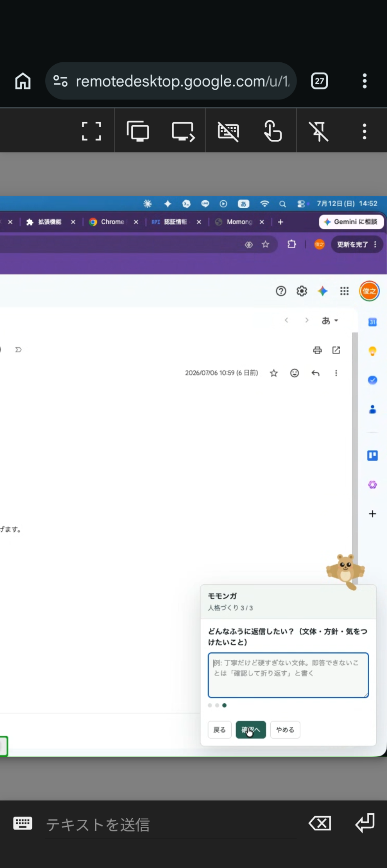Click the Gmail print icon
387x868 pixels.
(317, 350)
